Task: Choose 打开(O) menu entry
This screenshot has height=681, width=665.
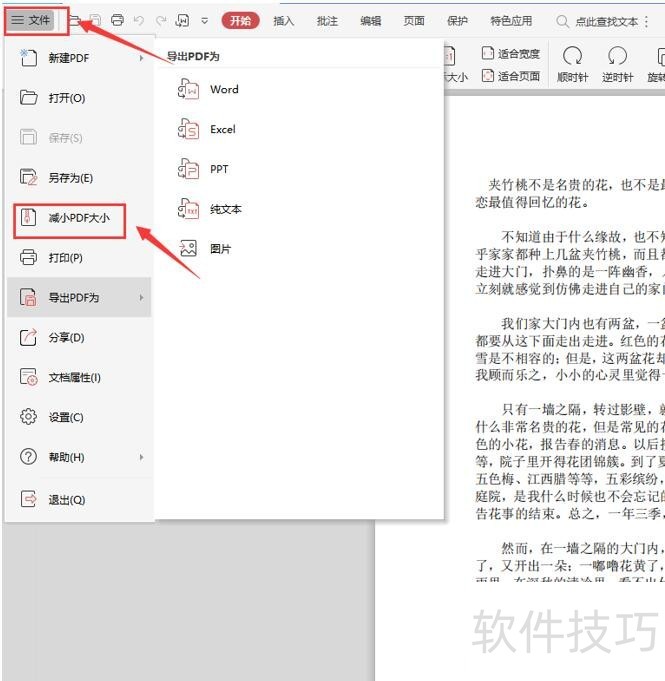Action: pyautogui.click(x=79, y=98)
